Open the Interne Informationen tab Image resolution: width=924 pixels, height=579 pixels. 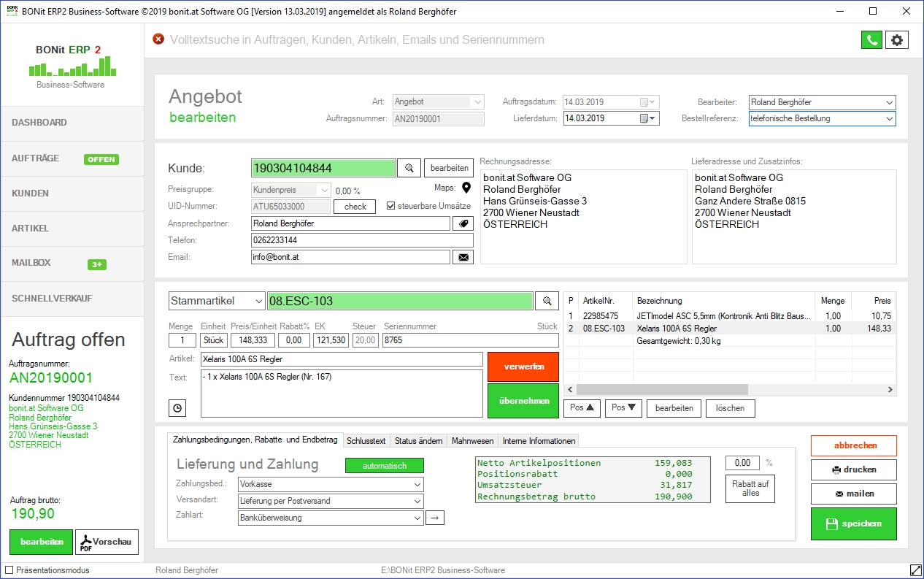539,441
